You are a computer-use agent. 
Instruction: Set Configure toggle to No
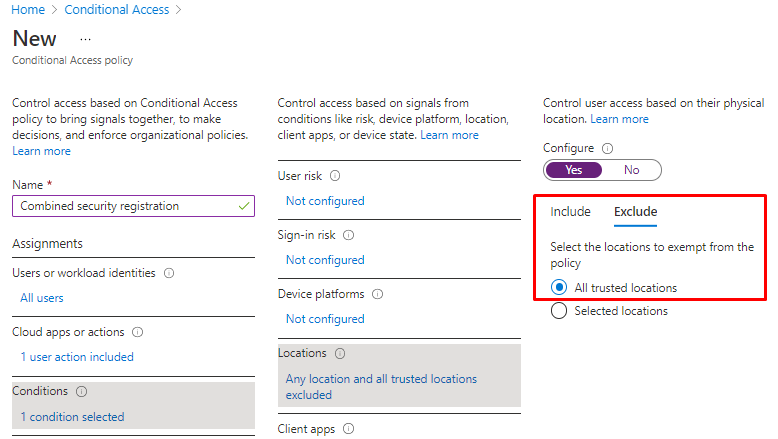coord(632,170)
